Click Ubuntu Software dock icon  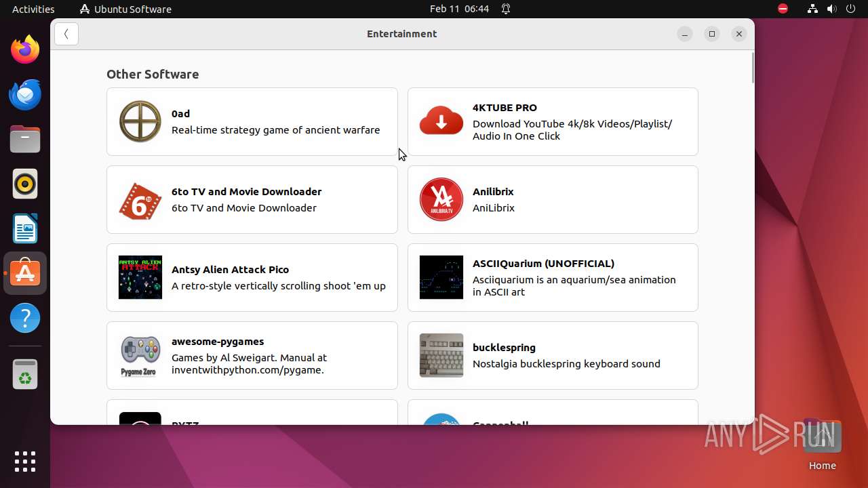point(25,273)
